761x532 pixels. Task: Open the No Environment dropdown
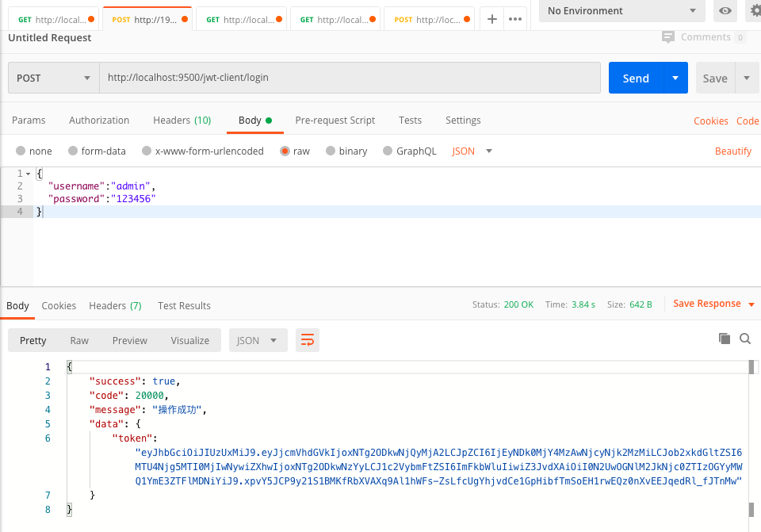[621, 11]
